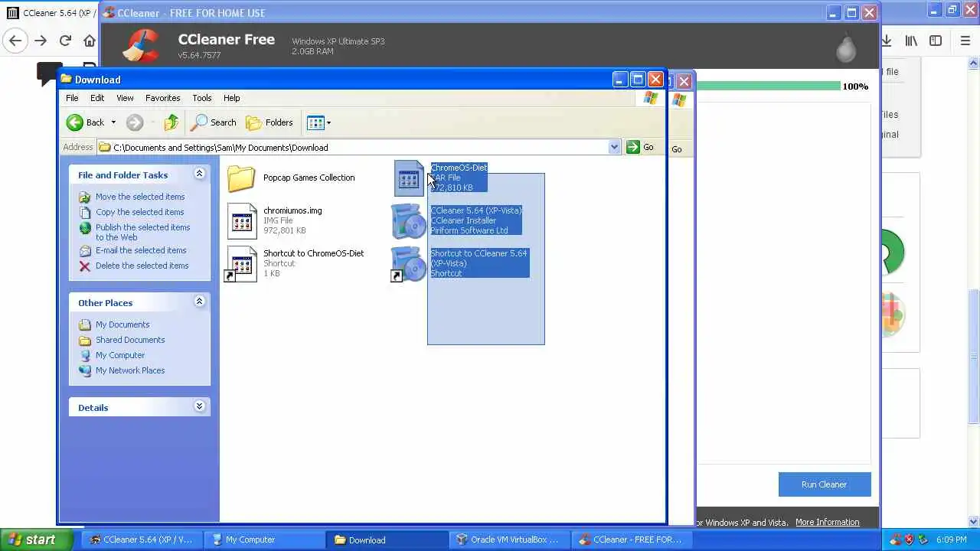Image resolution: width=980 pixels, height=551 pixels.
Task: Go back with the green Back arrow
Action: (85, 122)
